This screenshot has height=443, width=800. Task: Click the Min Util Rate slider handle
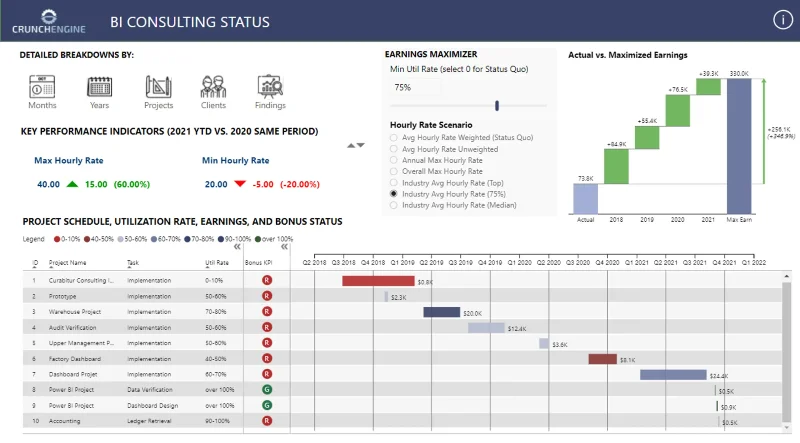[x=496, y=106]
